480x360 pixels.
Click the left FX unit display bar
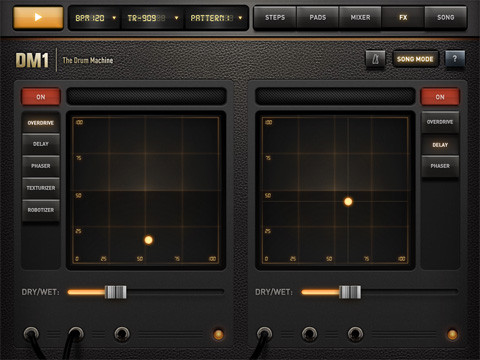146,96
